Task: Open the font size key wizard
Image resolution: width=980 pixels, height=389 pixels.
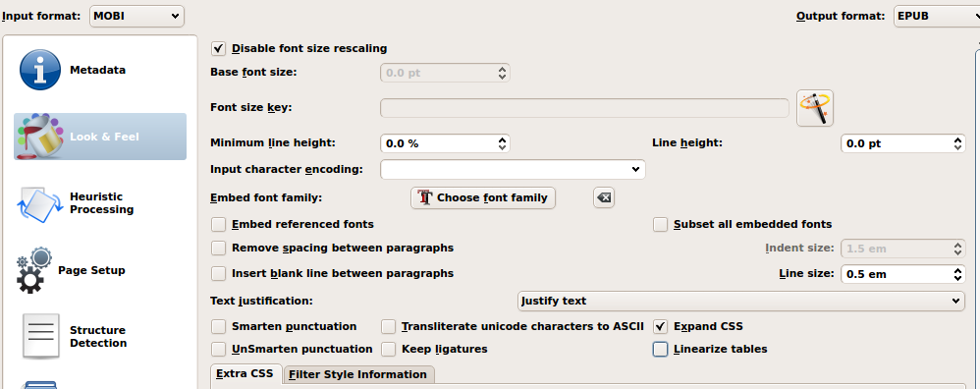Action: point(815,108)
